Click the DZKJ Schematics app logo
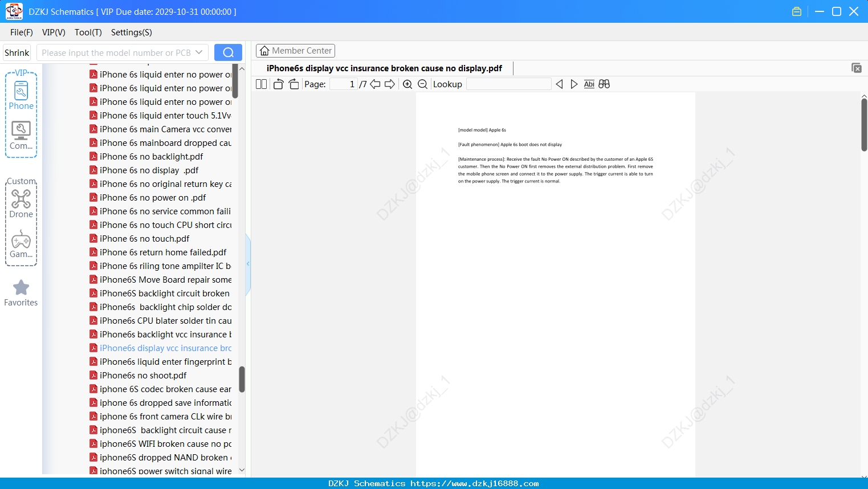The height and width of the screenshot is (489, 868). coord(14,11)
